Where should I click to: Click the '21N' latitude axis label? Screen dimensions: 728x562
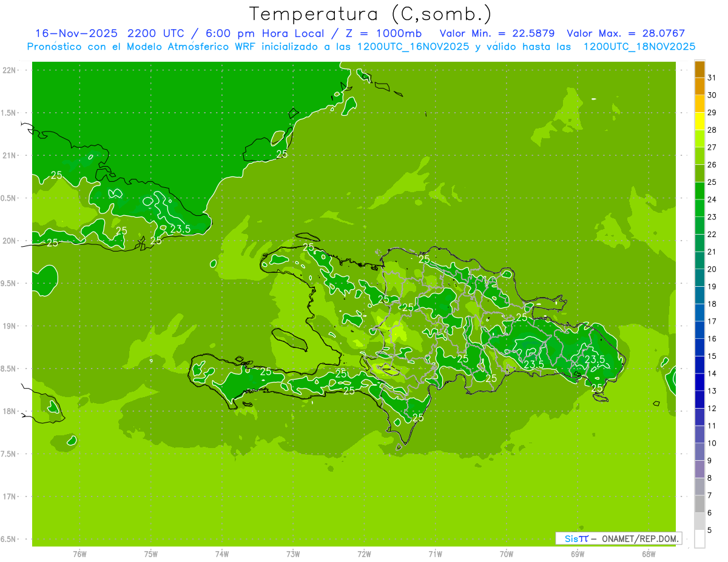(10, 156)
